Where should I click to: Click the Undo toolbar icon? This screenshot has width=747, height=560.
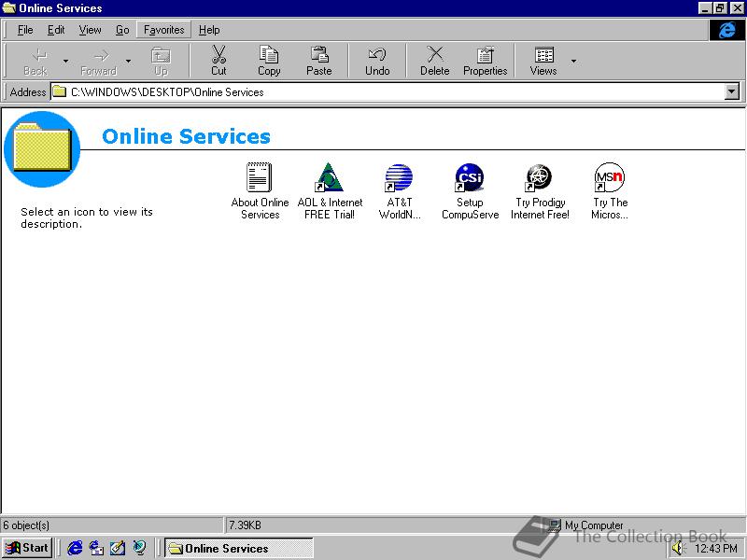click(x=377, y=54)
